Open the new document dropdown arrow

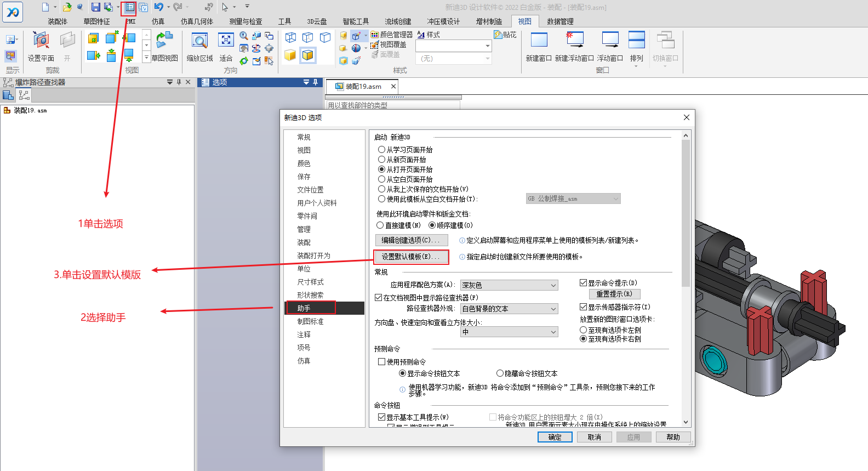coord(55,7)
